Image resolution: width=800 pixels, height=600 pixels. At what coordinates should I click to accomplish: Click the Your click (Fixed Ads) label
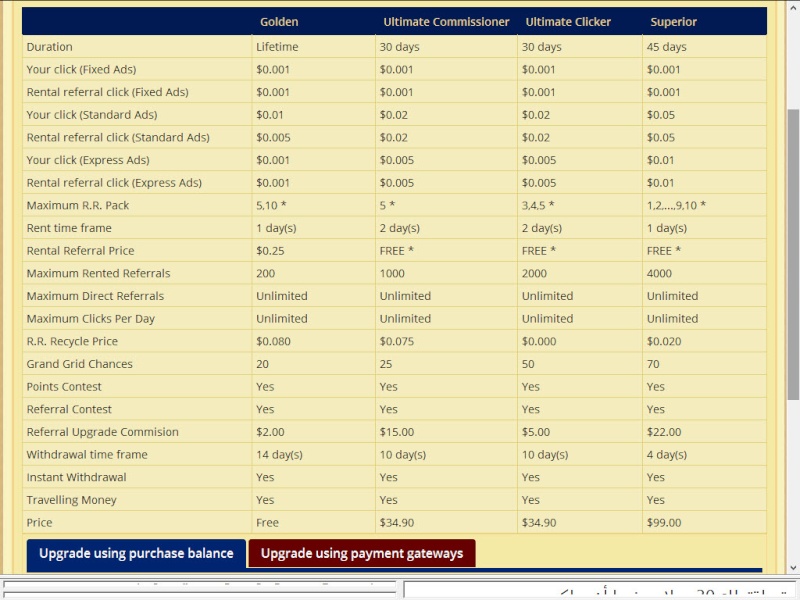tap(81, 69)
